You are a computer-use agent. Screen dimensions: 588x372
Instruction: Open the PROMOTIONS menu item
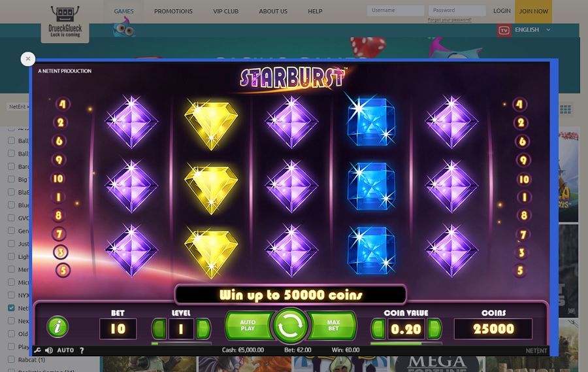click(x=173, y=11)
